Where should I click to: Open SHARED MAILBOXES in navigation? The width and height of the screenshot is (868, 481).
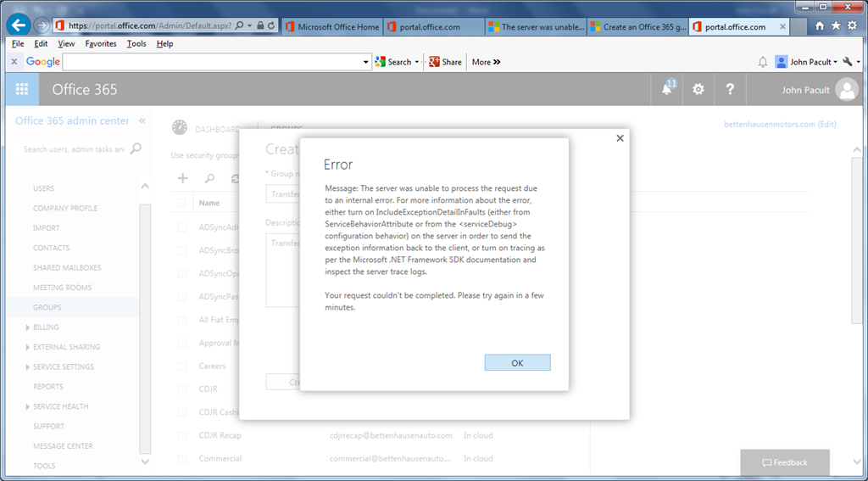[67, 268]
